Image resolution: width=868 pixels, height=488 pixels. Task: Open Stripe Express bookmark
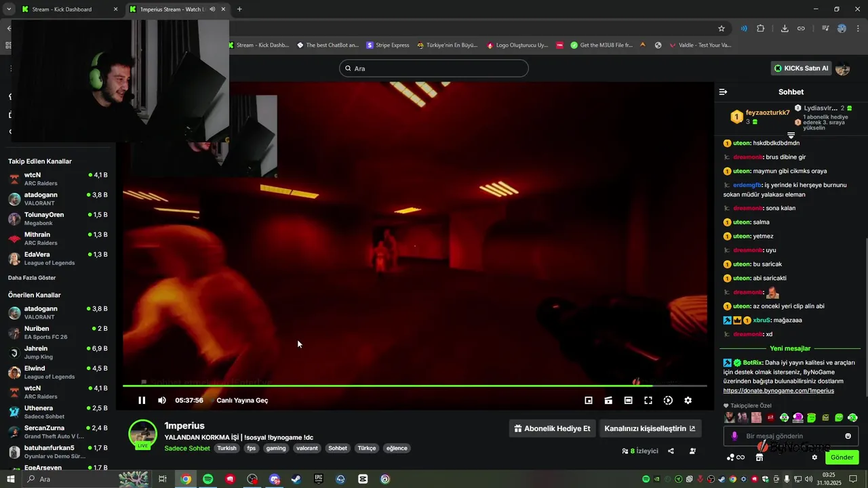(x=388, y=45)
